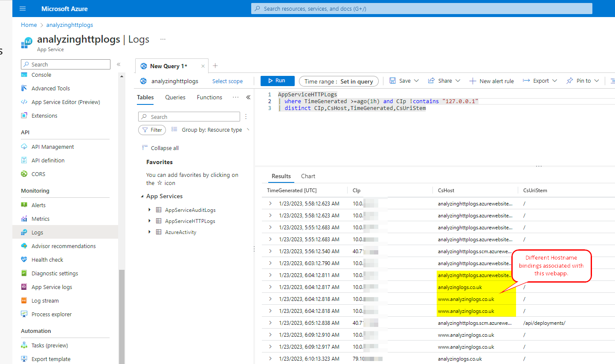The width and height of the screenshot is (615, 364).
Task: Expand the AppServiceAuditLogs table
Action: [149, 210]
